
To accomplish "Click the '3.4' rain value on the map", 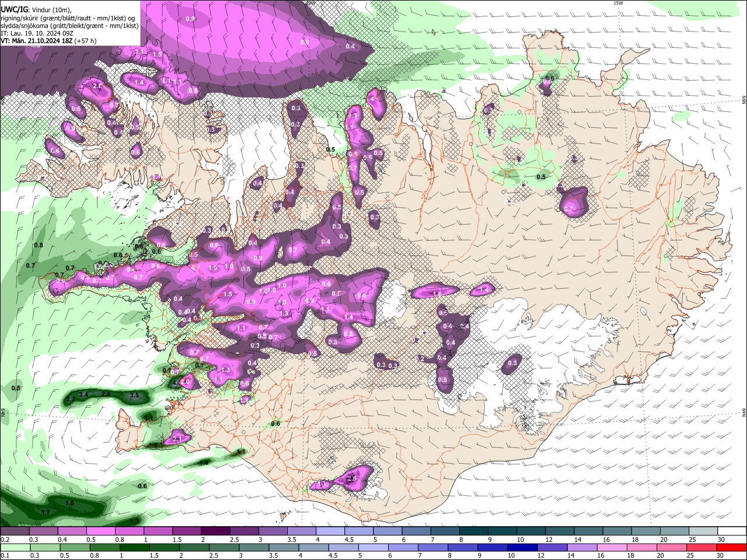I will point(83,395).
